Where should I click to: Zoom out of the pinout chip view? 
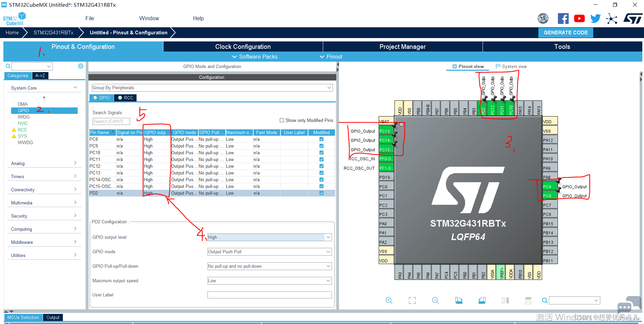pyautogui.click(x=435, y=300)
